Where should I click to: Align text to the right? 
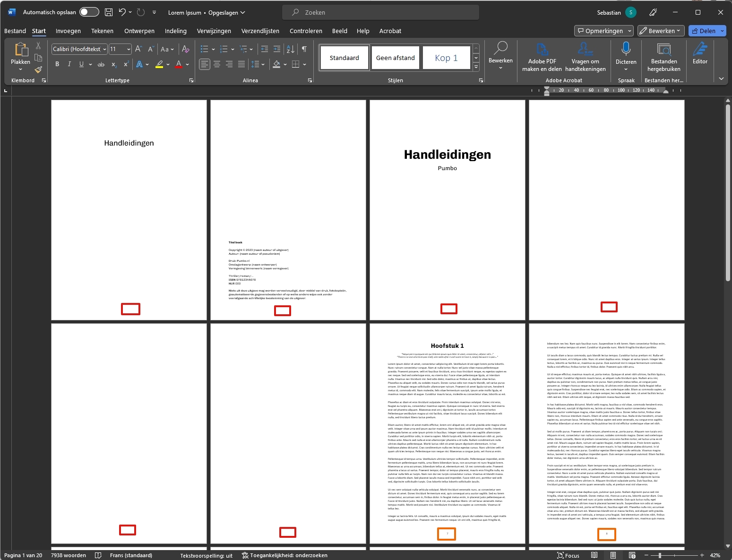tap(229, 64)
